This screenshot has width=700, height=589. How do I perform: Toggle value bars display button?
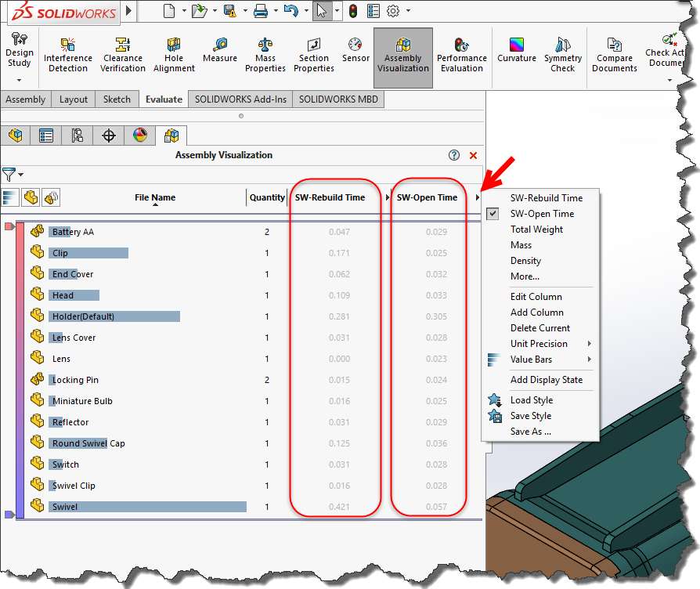[x=10, y=197]
